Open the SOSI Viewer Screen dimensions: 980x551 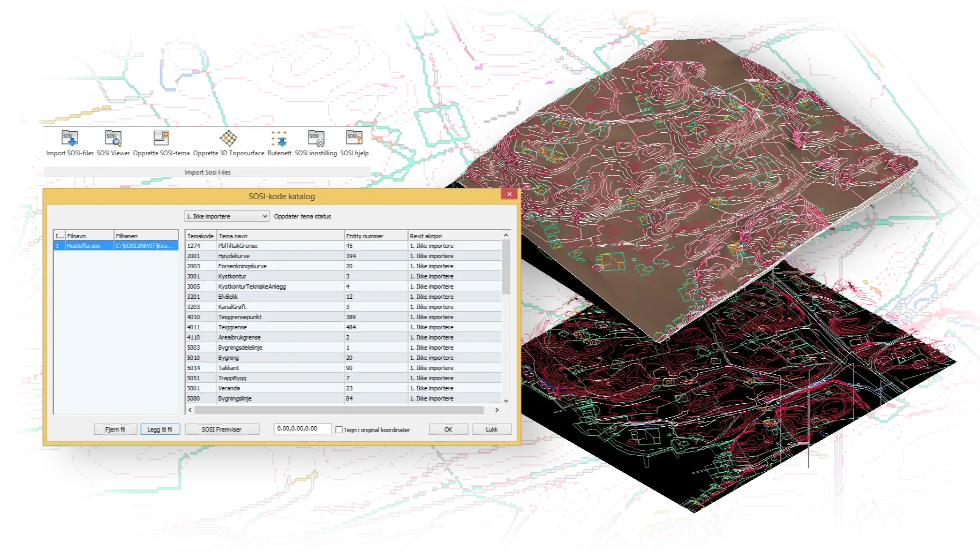pos(113,142)
